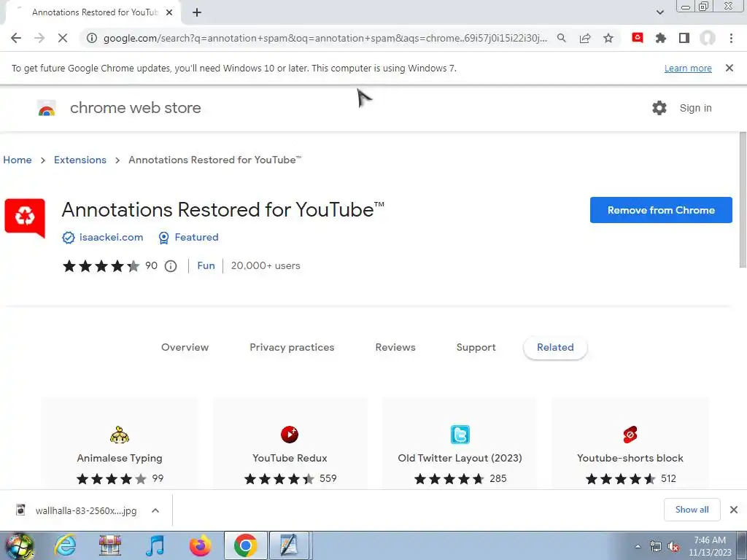
Task: Open the Chrome three-dot menu
Action: pos(731,38)
